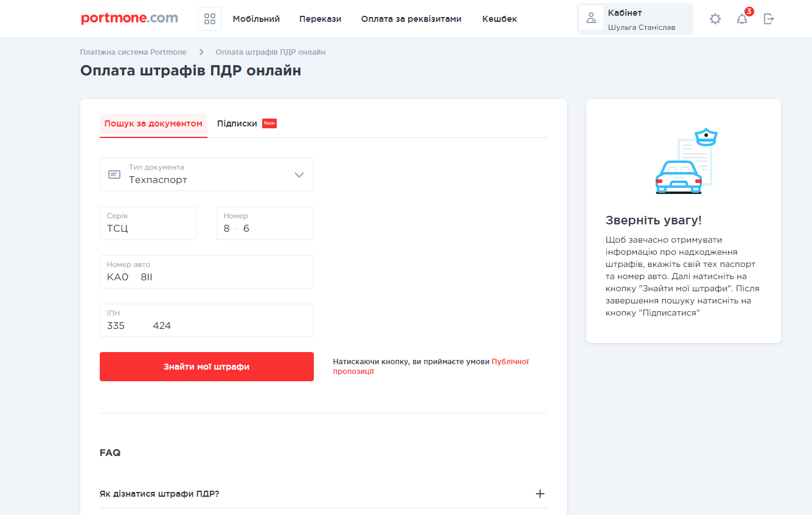Screen dimensions: 812x515
Task: Focus the Номер авто input field
Action: click(207, 277)
